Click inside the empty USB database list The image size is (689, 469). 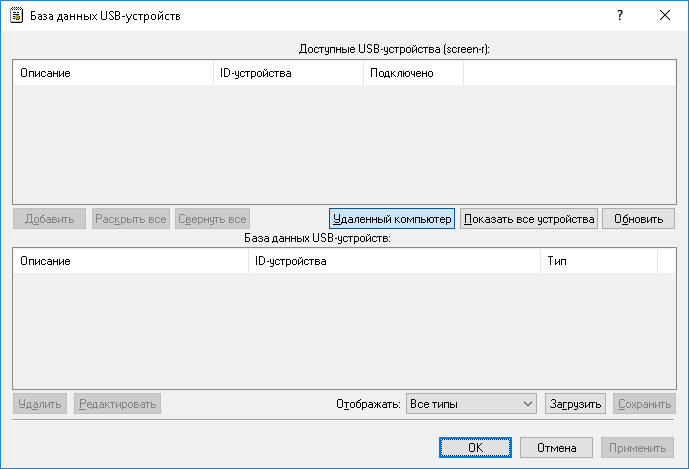[343, 330]
